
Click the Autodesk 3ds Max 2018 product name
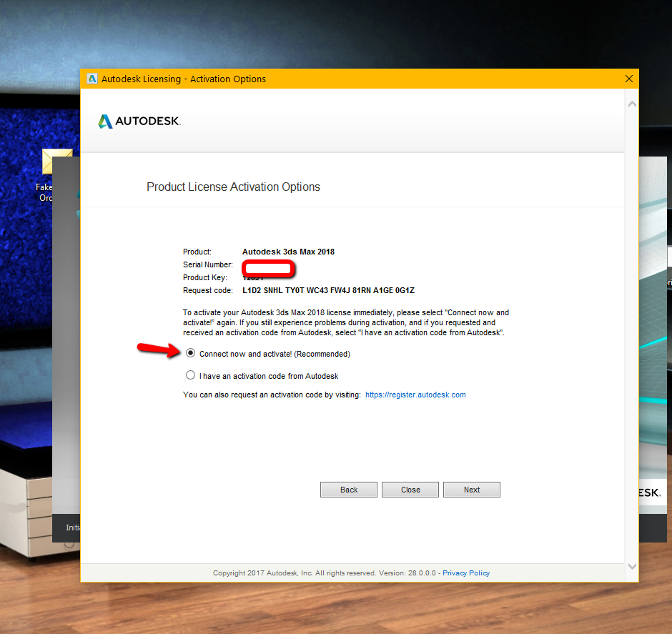288,252
